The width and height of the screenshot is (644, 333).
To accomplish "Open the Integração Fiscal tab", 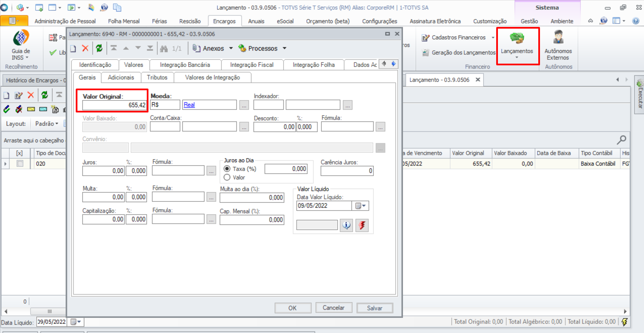I will pyautogui.click(x=252, y=65).
